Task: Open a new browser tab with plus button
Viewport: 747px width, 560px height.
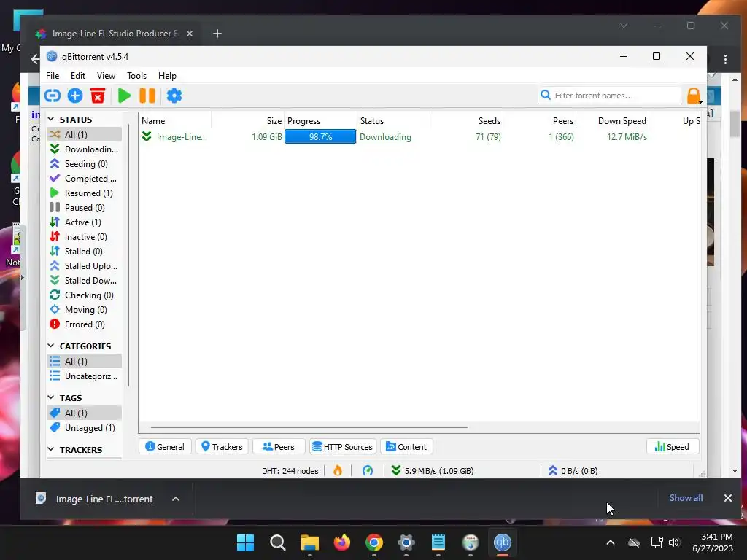Action: (217, 34)
